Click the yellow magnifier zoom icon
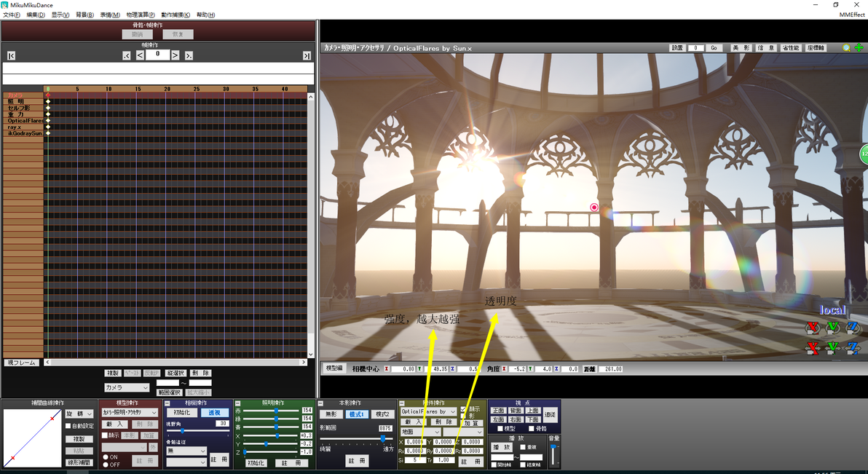Viewport: 868px width, 474px height. (x=846, y=47)
